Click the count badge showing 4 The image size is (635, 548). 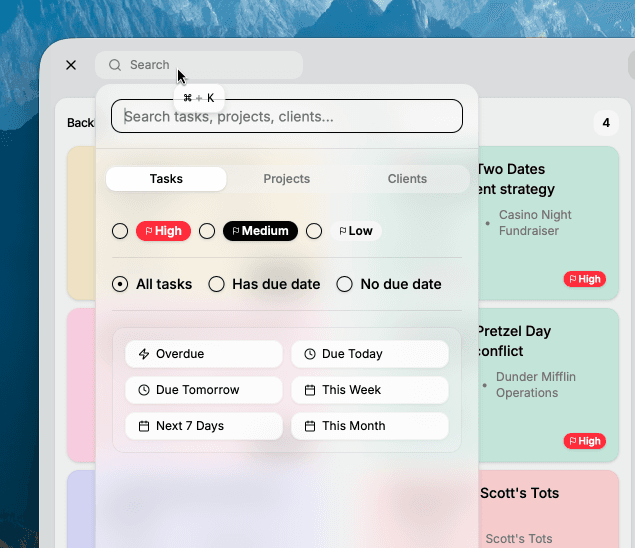click(x=606, y=123)
